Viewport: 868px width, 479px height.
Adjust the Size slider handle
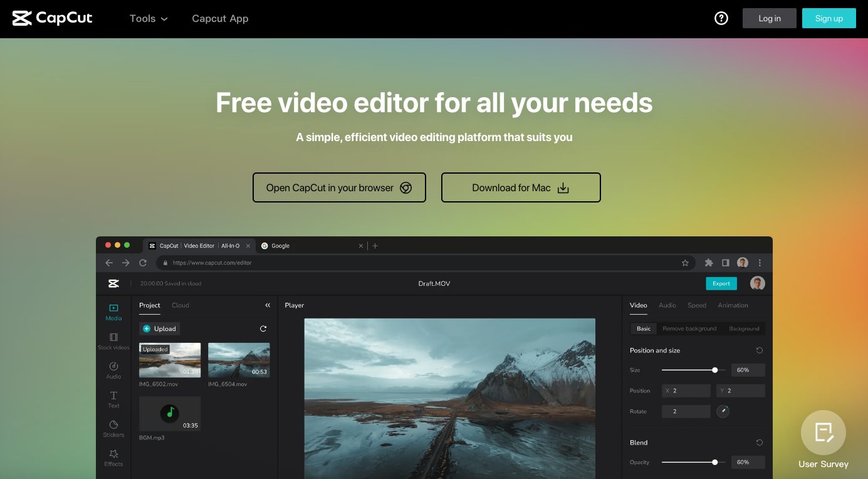click(715, 370)
